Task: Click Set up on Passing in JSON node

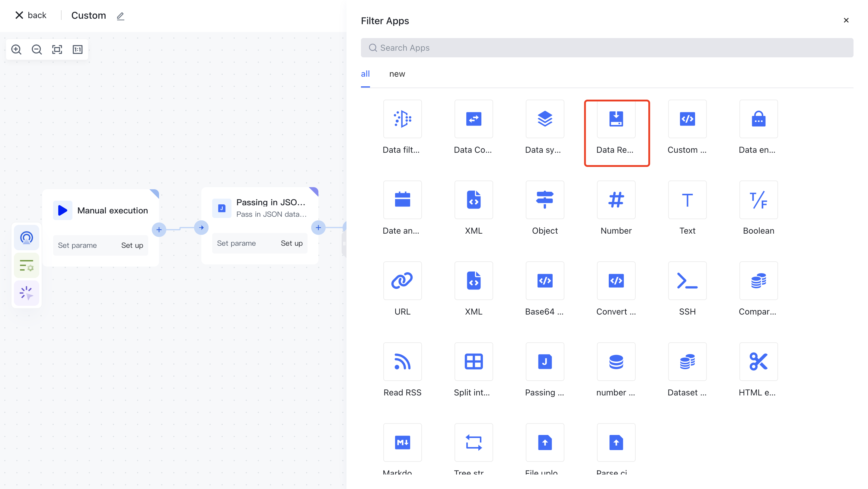Action: point(292,243)
